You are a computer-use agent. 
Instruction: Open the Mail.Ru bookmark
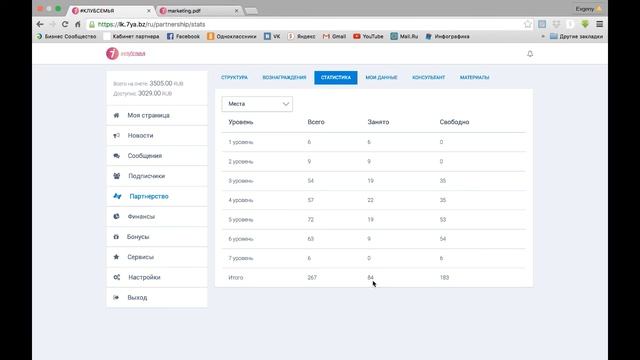[404, 36]
